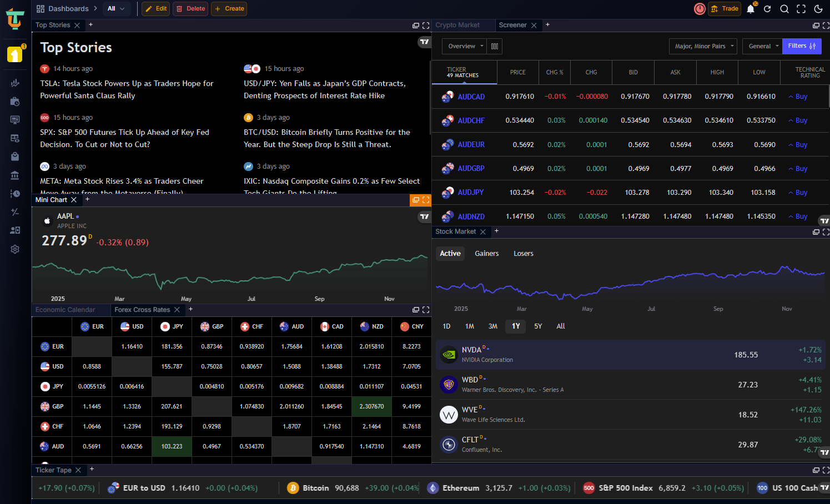
Task: Switch to the Economic Calendar tab
Action: (65, 310)
